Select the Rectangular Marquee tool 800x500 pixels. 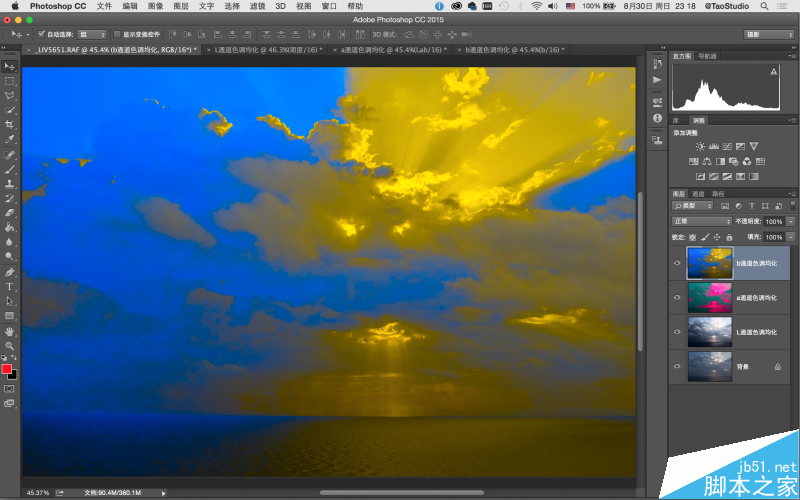click(x=9, y=81)
